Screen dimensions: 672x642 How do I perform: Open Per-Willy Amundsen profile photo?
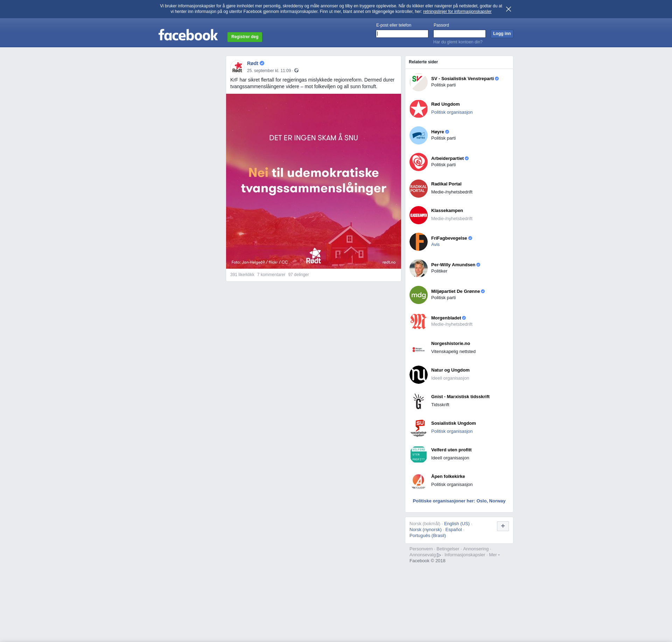pos(419,268)
